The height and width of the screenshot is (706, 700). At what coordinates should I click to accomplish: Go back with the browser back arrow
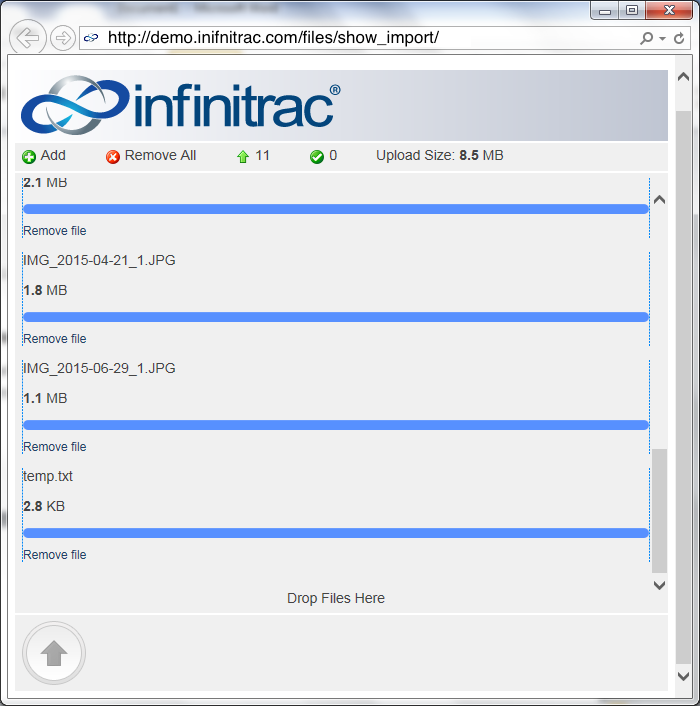(28, 38)
